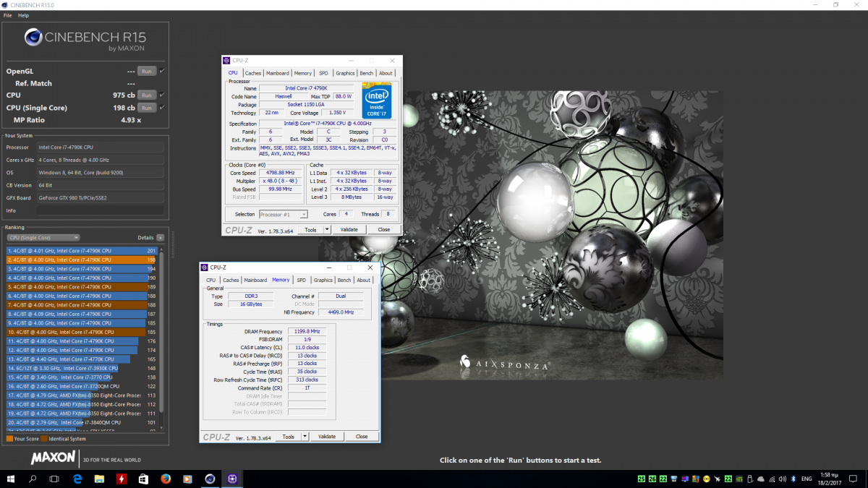868x488 pixels.
Task: Select rank 2 'Your Score' entry scoring 198
Action: tap(82, 260)
